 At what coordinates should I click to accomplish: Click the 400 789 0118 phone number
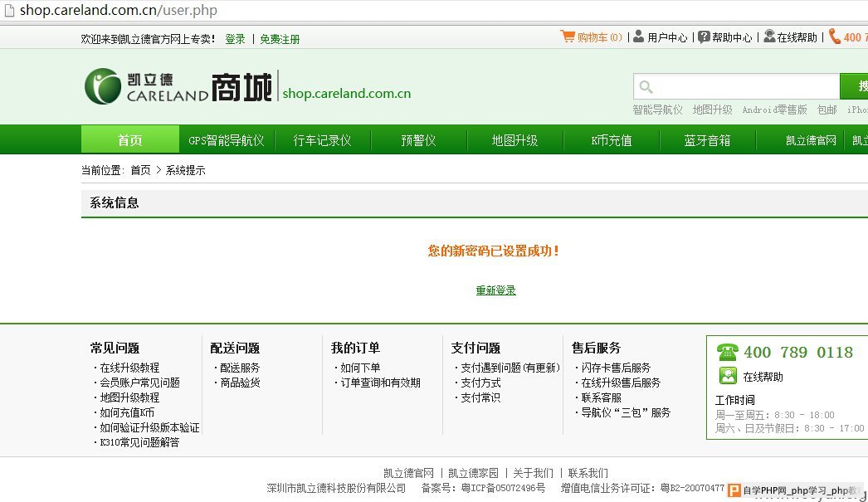[798, 352]
